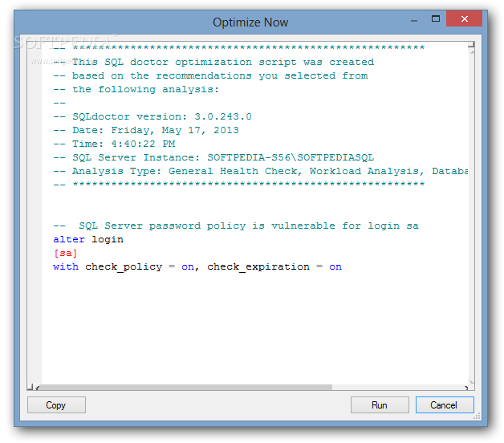Cancel the Optimize Now dialog
This screenshot has height=443, width=504.
tap(445, 404)
